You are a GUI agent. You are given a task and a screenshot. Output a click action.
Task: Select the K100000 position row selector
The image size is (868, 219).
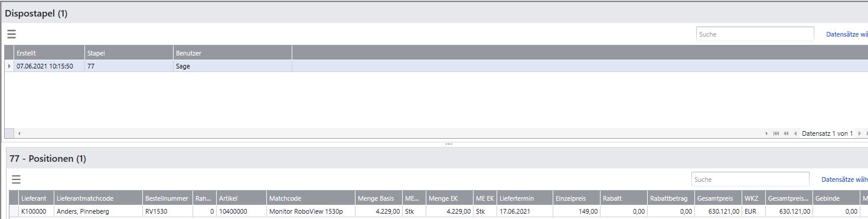(14, 211)
